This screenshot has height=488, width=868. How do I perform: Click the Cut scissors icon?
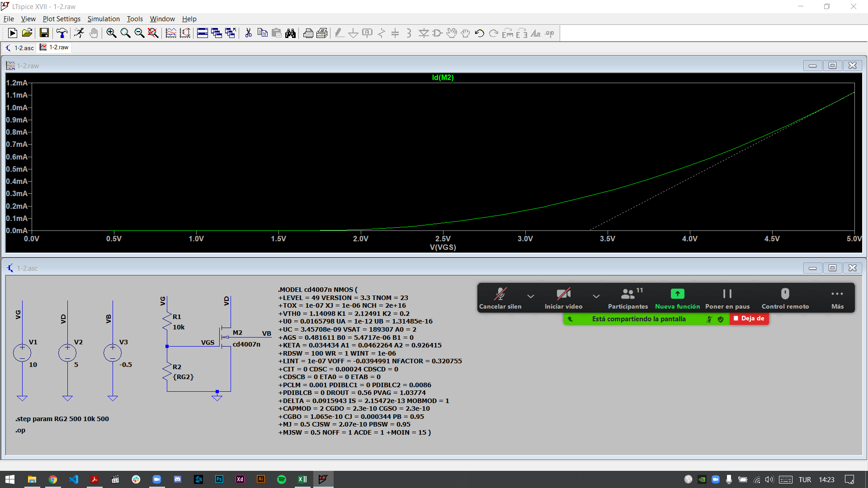(x=248, y=33)
